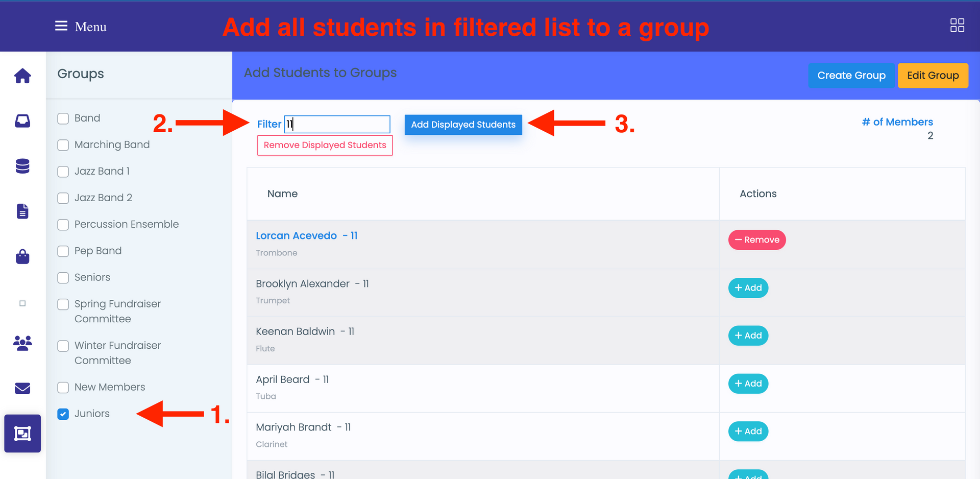This screenshot has height=479, width=980.
Task: Remove Lorcan Acevedo from group
Action: pos(756,240)
